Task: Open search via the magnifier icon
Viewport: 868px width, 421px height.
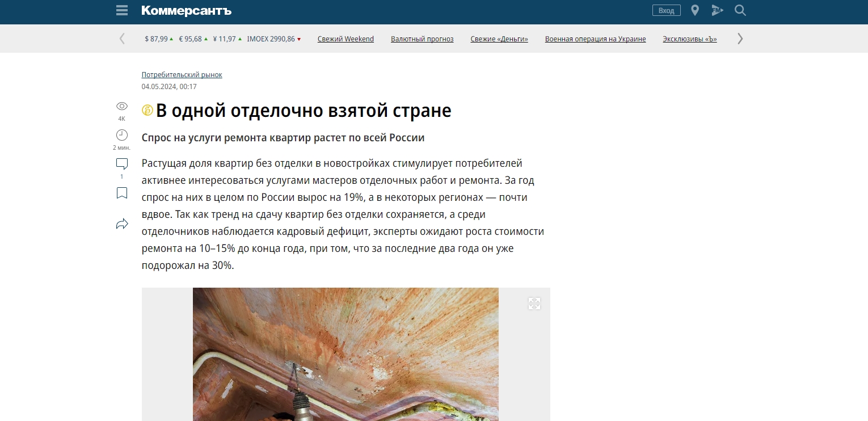Action: (x=740, y=10)
